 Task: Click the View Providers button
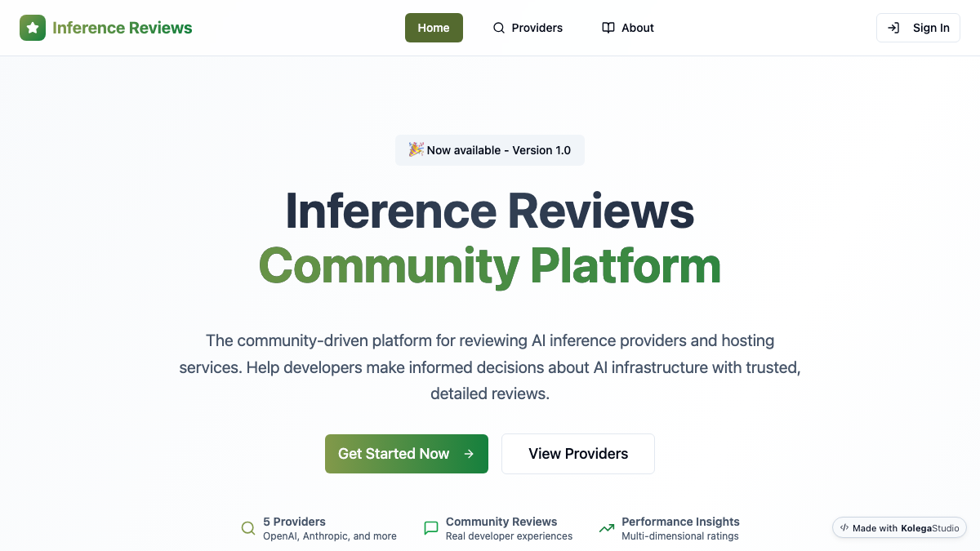[x=578, y=454]
